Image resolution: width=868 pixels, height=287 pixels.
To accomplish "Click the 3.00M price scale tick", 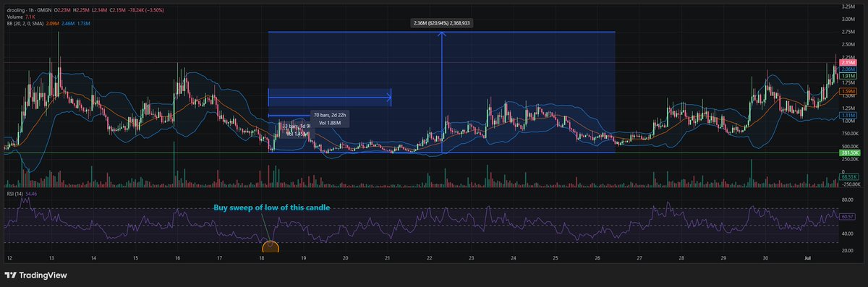I will tap(848, 20).
